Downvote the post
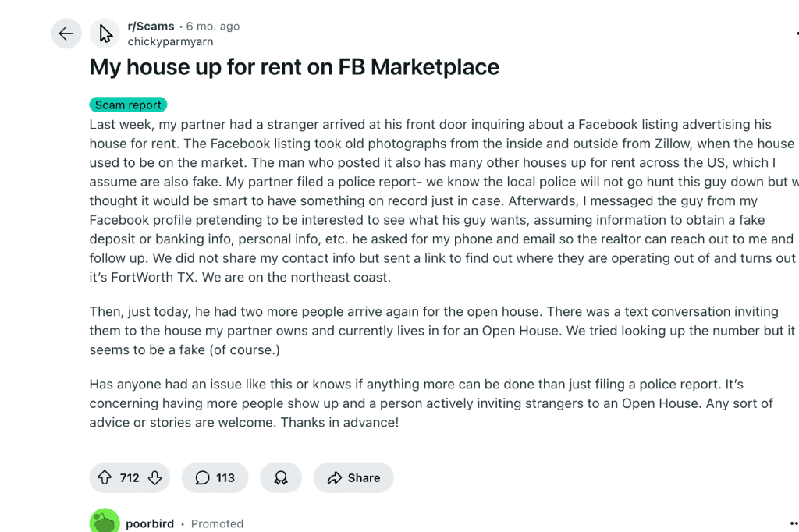Viewport: 799px width, 532px height. [x=154, y=477]
